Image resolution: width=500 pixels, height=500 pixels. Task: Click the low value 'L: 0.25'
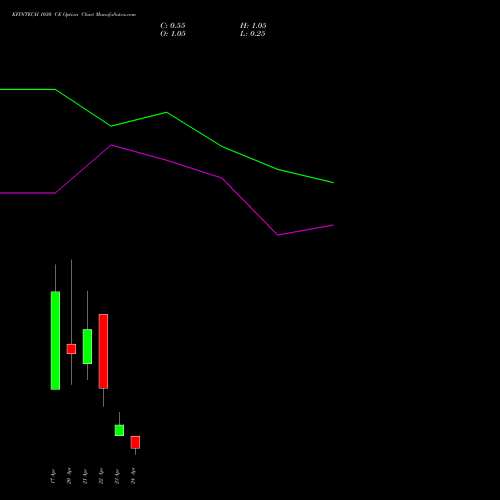tap(252, 34)
